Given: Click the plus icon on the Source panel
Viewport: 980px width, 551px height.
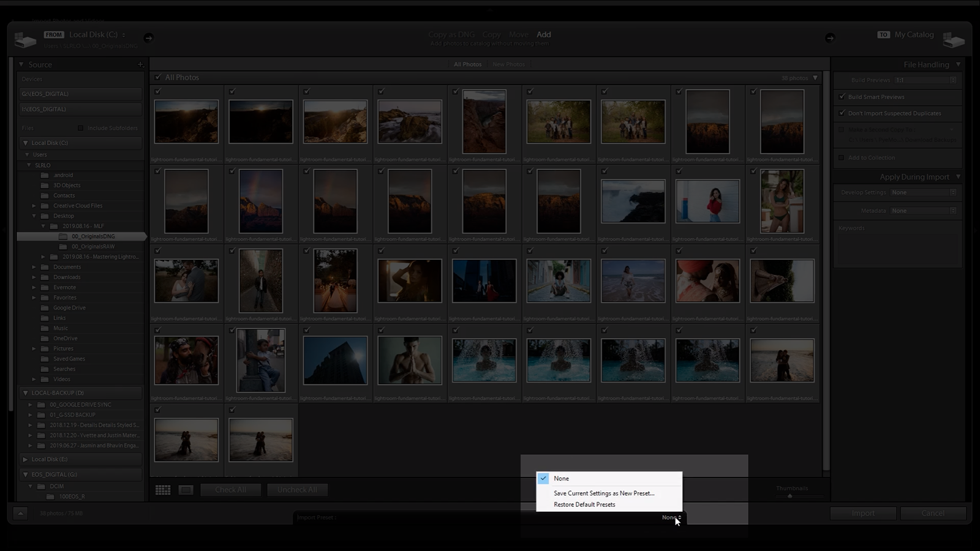Looking at the screenshot, I should tap(140, 64).
